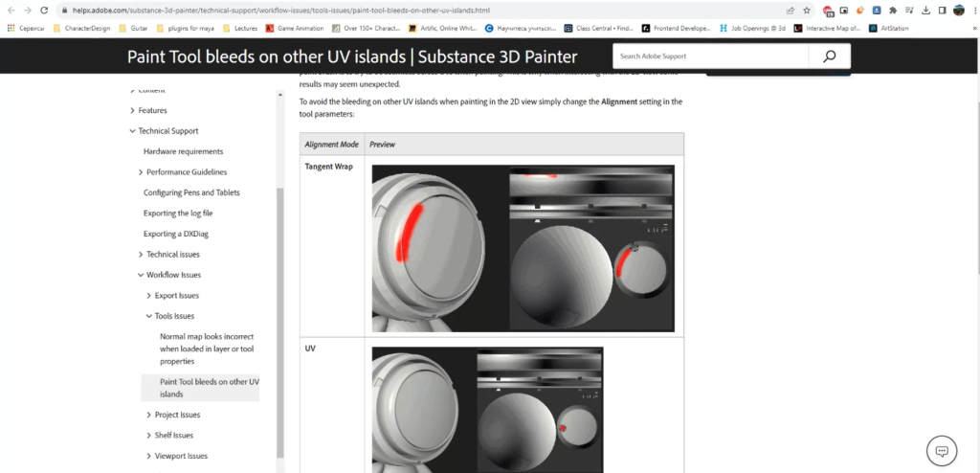Expand the Export Issues section
This screenshot has width=980, height=473.
[148, 295]
